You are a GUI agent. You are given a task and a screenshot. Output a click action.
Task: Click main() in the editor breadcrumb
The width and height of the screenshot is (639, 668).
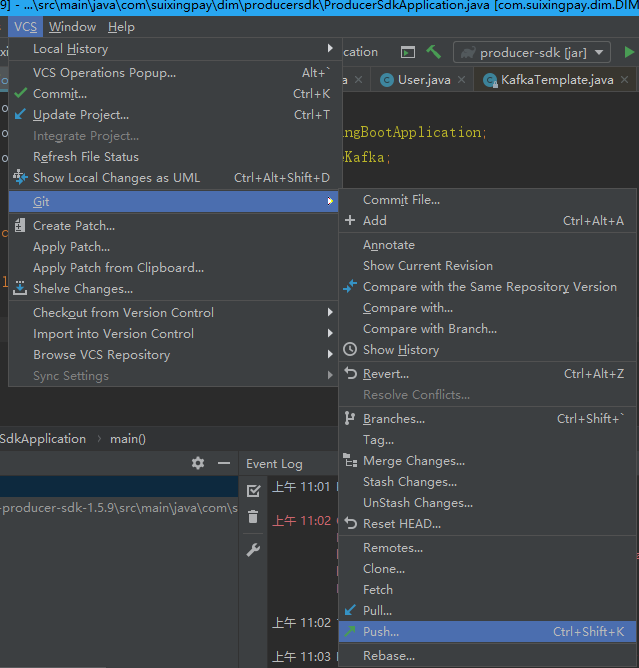(x=128, y=439)
